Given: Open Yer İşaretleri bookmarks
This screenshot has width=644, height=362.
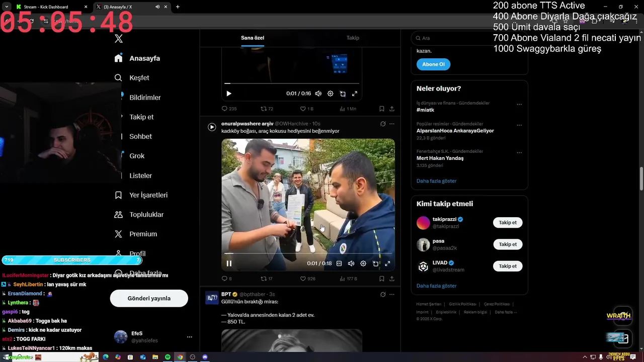Looking at the screenshot, I should (141, 195).
